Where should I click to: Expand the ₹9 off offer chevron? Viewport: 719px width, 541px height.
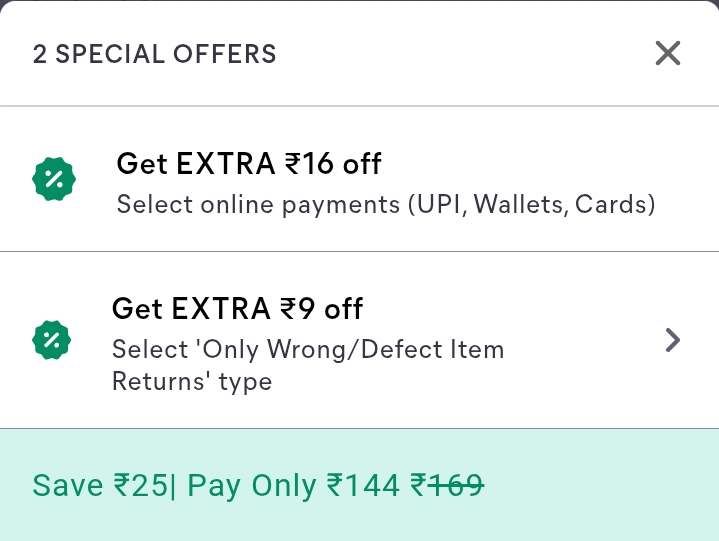tap(673, 340)
